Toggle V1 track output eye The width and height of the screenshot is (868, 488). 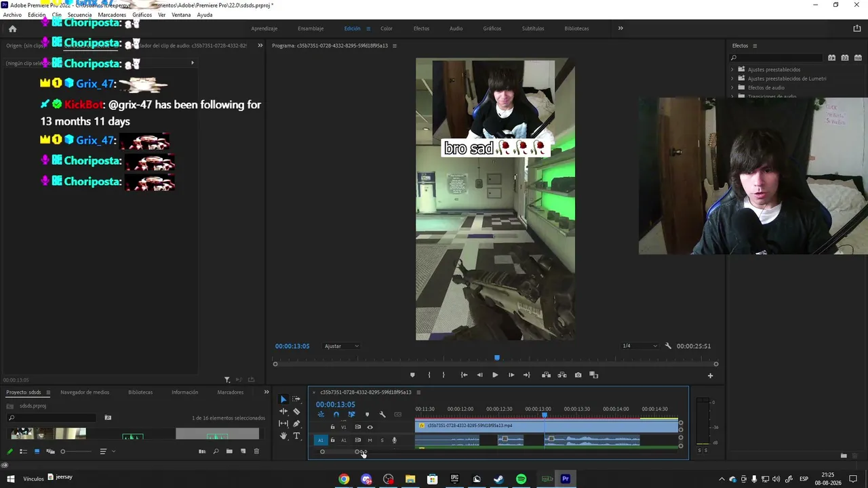(x=370, y=427)
